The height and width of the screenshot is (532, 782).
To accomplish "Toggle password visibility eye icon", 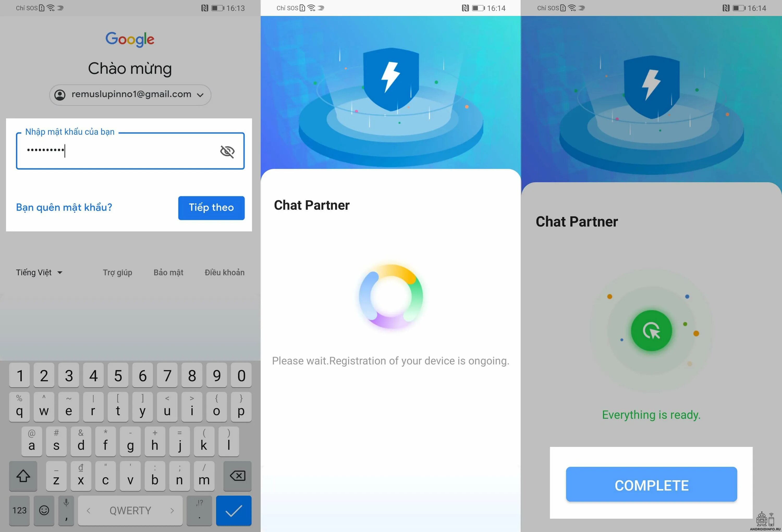I will click(x=227, y=151).
